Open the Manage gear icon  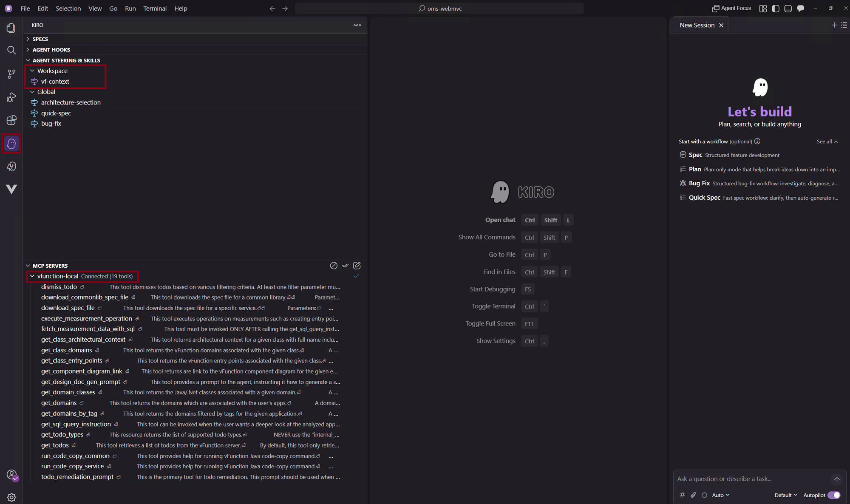11,497
